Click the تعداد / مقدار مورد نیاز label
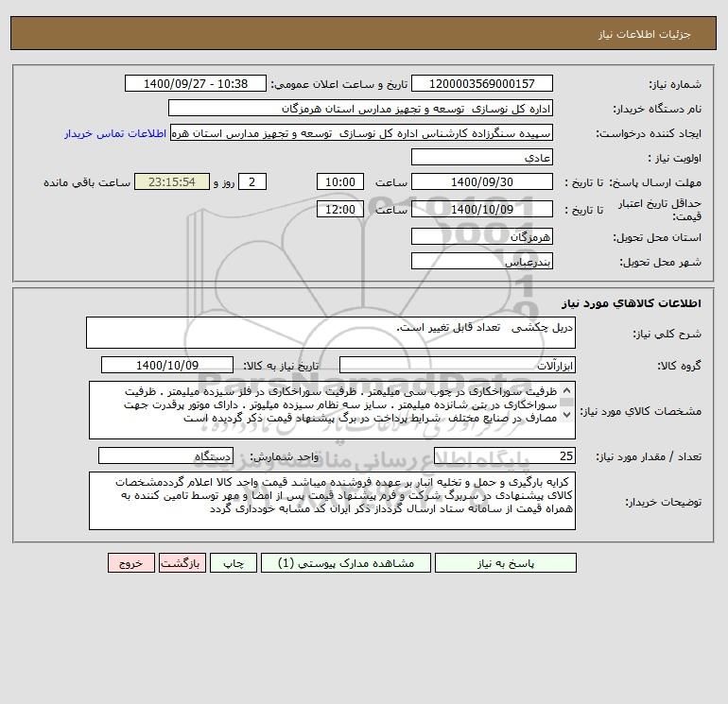This screenshot has height=704, width=728. coord(649,456)
